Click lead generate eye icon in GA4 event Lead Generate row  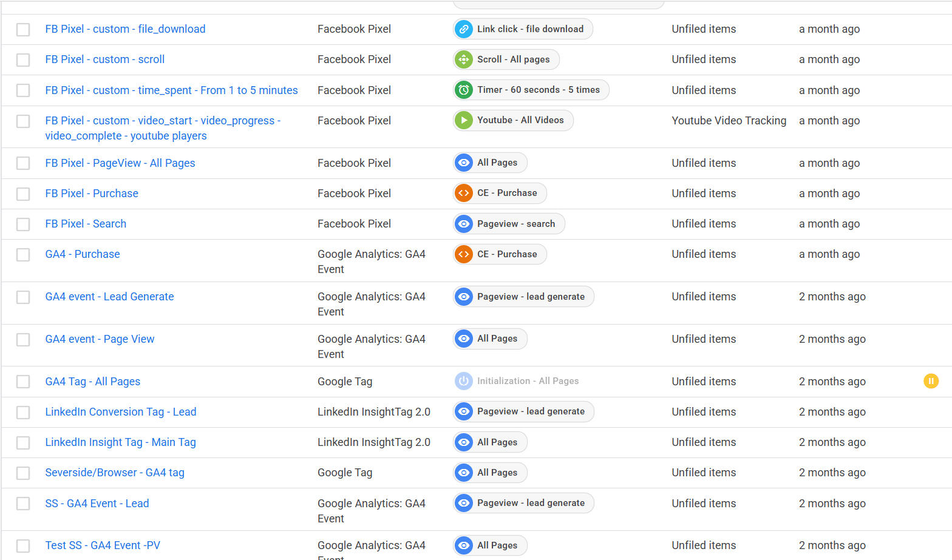pyautogui.click(x=464, y=297)
